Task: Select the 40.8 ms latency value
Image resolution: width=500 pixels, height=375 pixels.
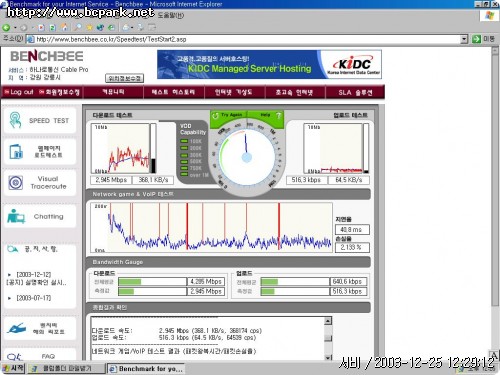Action: click(x=352, y=230)
